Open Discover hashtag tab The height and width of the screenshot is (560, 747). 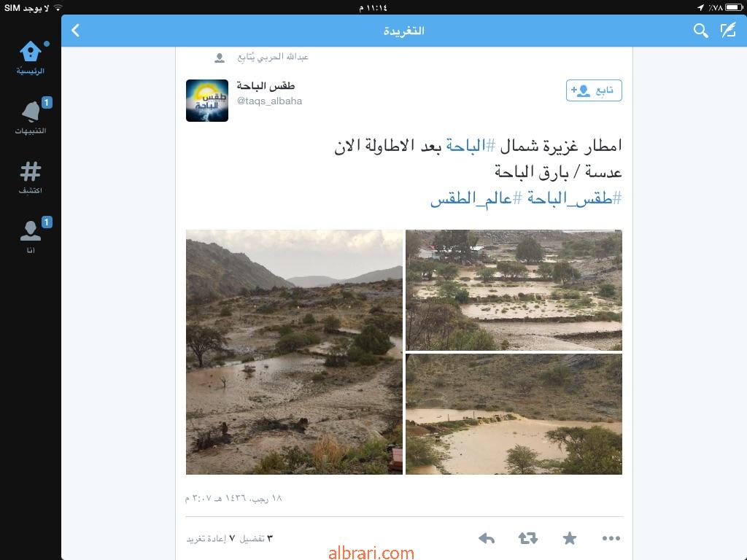click(x=31, y=177)
